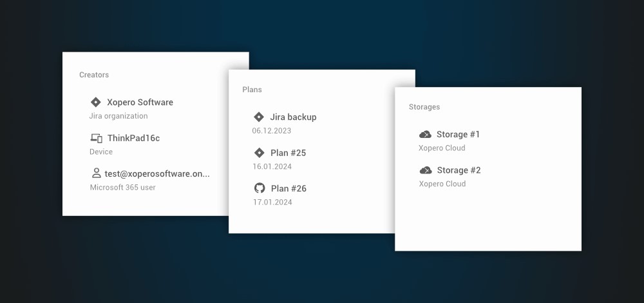Click the user icon beside test@xoperosoftware email
This screenshot has width=644, height=303.
[96, 173]
